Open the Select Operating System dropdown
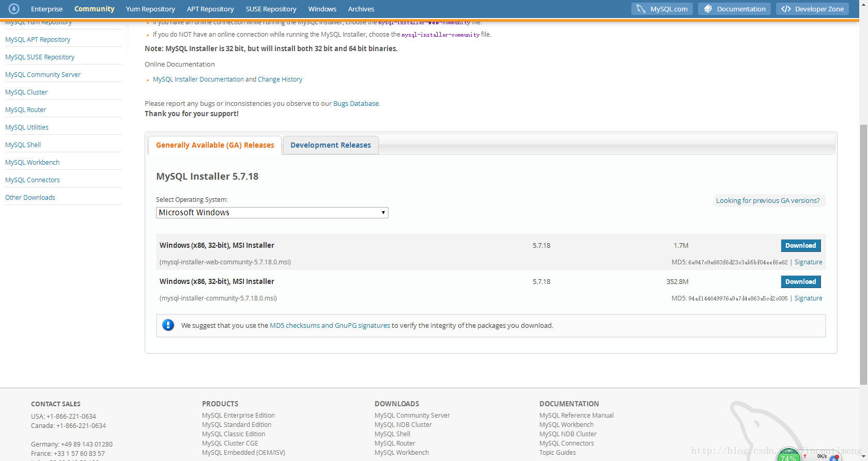Image resolution: width=868 pixels, height=461 pixels. (x=272, y=213)
